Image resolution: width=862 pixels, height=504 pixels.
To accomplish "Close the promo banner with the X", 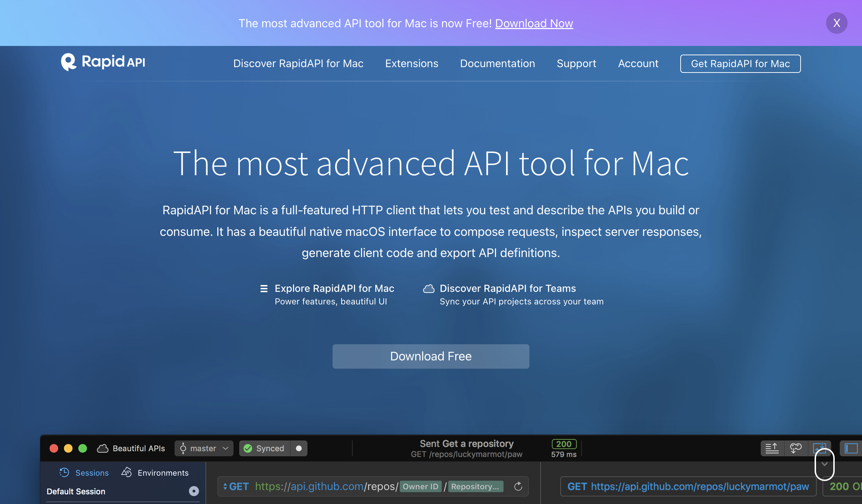I will point(836,23).
